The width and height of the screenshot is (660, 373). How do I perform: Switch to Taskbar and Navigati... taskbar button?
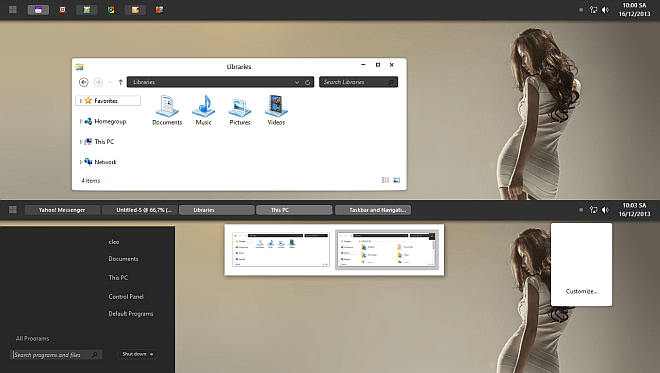pos(373,210)
